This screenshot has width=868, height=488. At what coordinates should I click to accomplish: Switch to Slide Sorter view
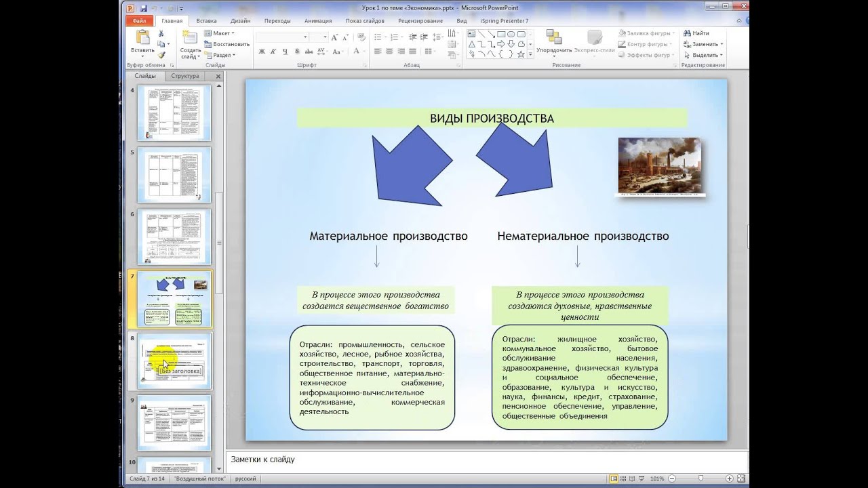tap(624, 479)
